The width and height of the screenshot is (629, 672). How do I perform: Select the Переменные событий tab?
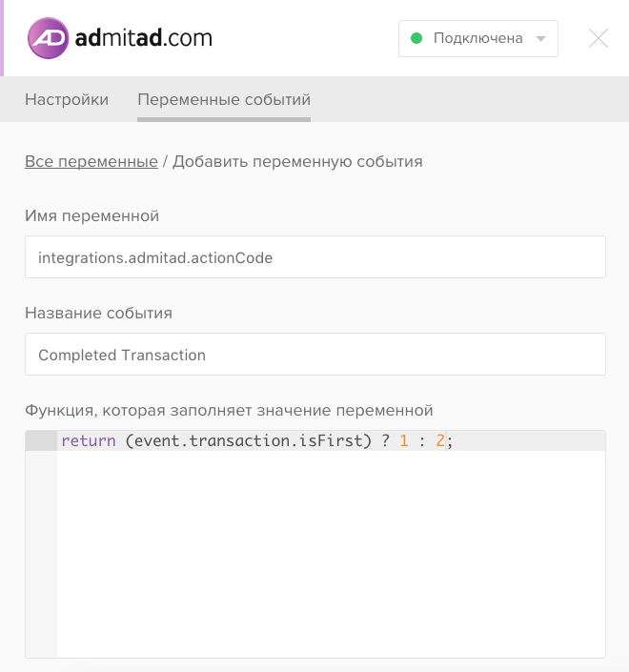pos(224,99)
